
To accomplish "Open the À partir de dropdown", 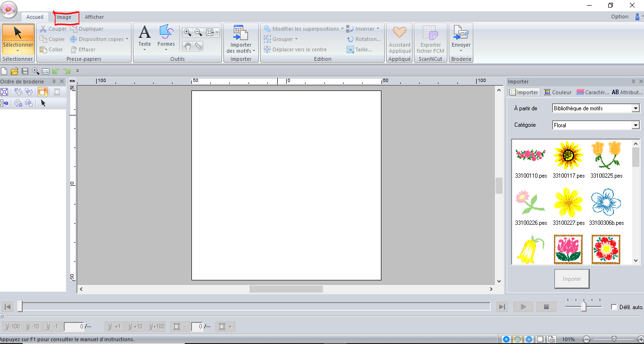I will tap(636, 108).
